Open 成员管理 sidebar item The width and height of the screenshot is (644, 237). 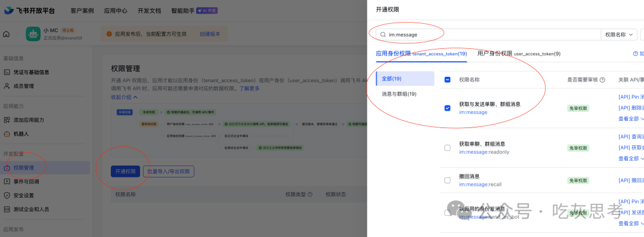coord(24,86)
